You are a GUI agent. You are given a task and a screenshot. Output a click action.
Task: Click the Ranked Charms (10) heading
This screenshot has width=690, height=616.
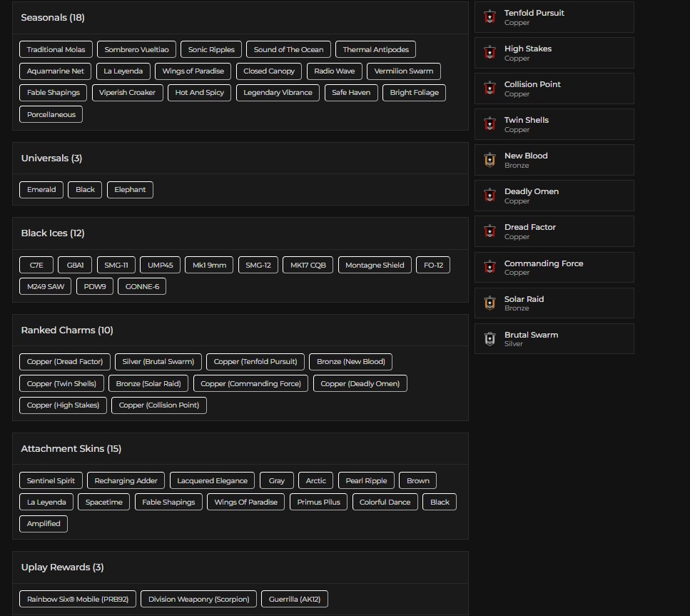tap(67, 330)
